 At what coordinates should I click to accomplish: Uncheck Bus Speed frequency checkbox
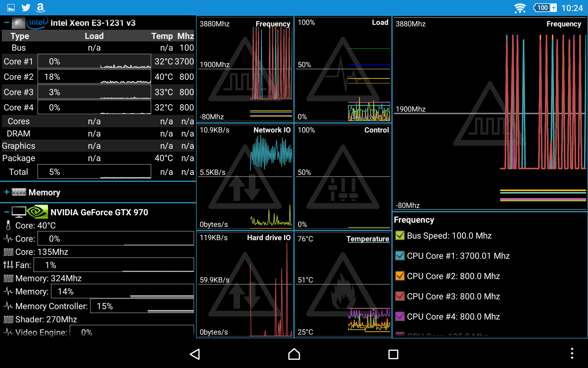click(400, 236)
